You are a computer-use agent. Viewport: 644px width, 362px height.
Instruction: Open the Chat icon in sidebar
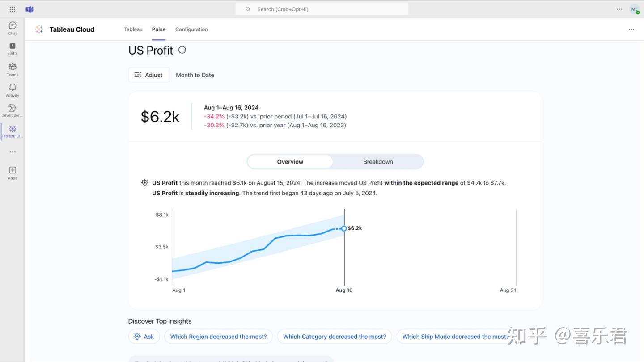coord(13,28)
